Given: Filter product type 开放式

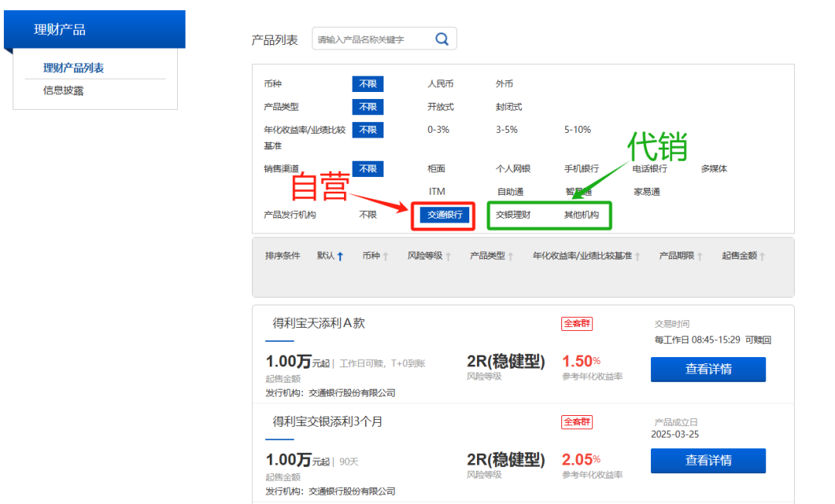Looking at the screenshot, I should click(x=441, y=107).
